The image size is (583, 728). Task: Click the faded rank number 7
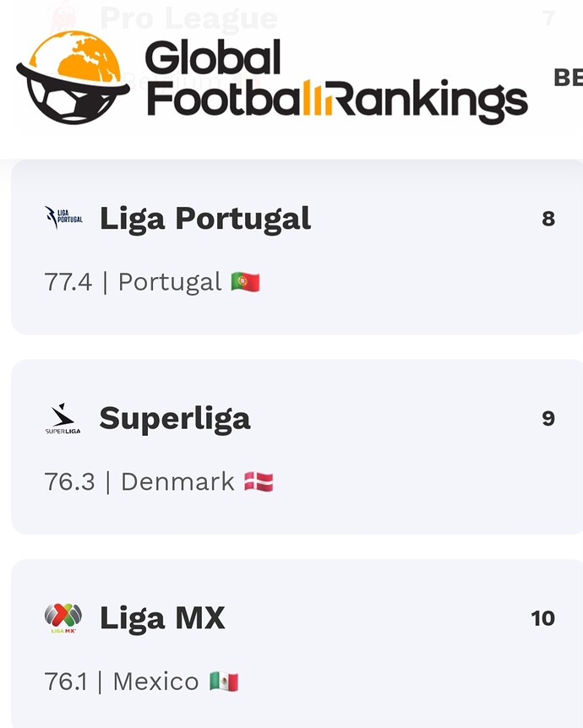click(x=549, y=18)
